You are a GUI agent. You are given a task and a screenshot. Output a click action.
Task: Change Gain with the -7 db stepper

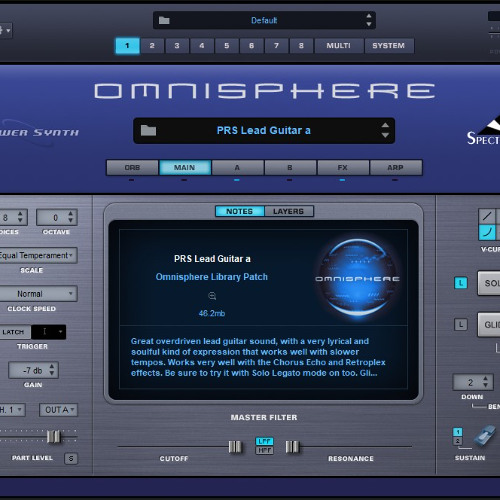(52, 370)
